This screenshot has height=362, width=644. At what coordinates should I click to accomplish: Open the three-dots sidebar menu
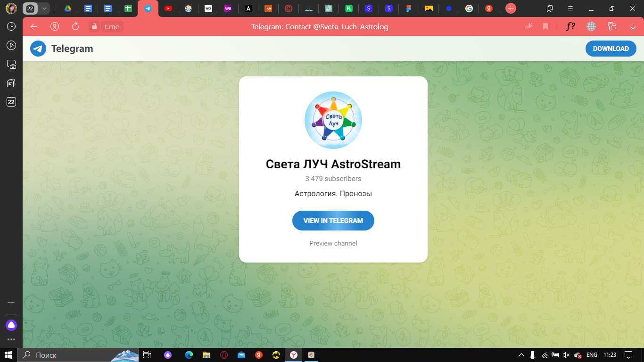[11, 339]
